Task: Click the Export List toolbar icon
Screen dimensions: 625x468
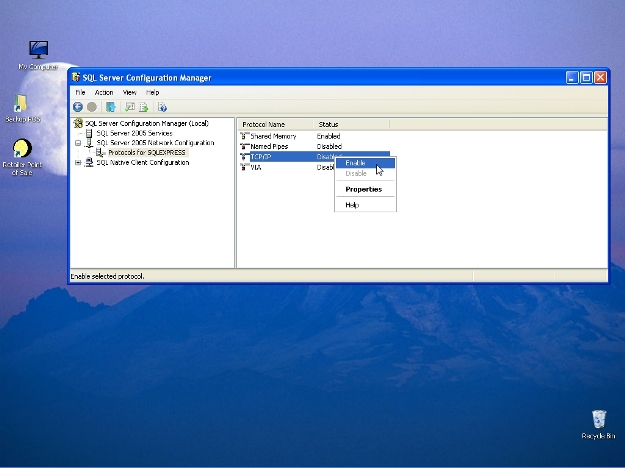Action: click(144, 107)
